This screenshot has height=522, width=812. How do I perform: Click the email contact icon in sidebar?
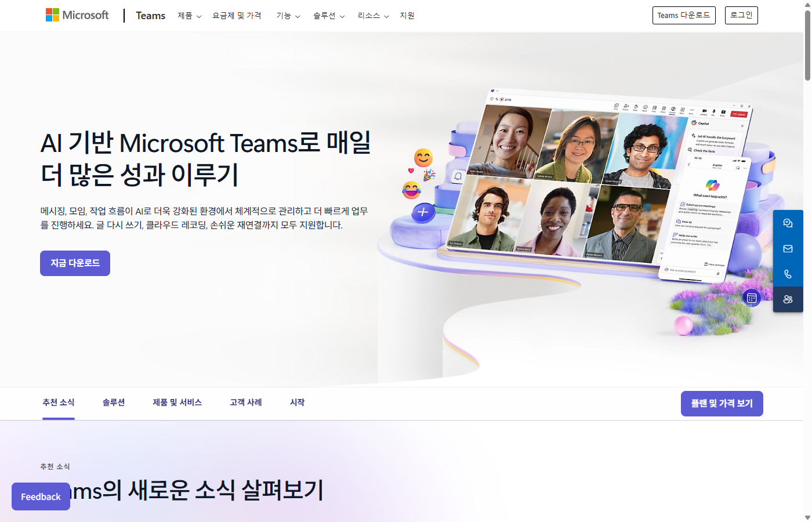[788, 249]
